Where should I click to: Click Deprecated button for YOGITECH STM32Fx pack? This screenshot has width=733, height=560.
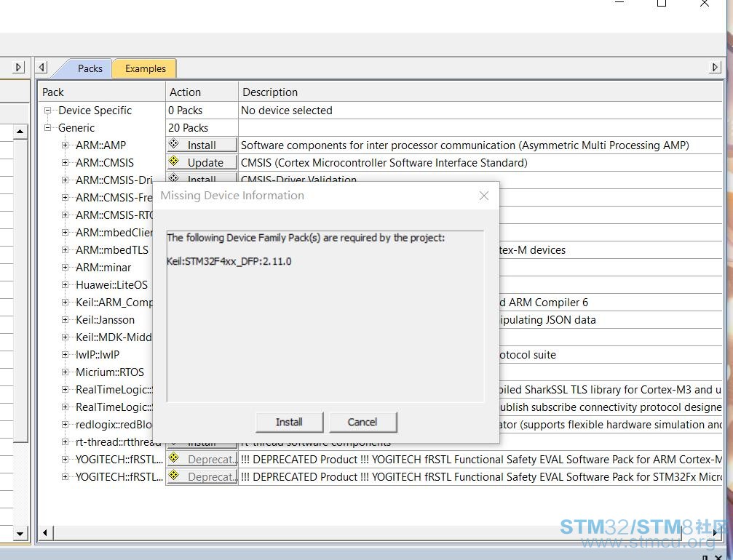pyautogui.click(x=202, y=477)
